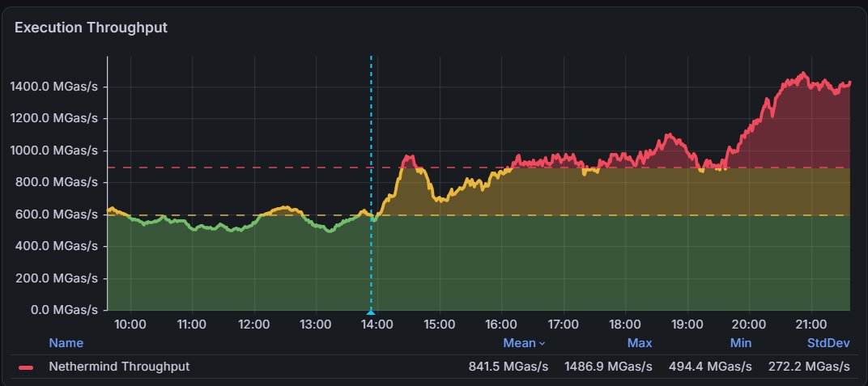Click the 494.4 MGas/s min value
This screenshot has height=386, width=868.
[710, 366]
